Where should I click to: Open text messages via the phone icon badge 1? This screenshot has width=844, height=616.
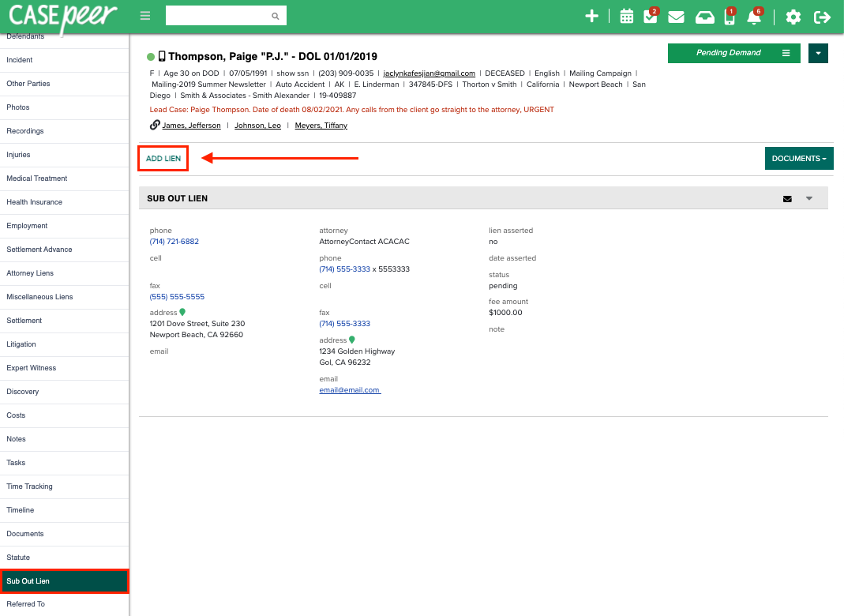tap(728, 15)
